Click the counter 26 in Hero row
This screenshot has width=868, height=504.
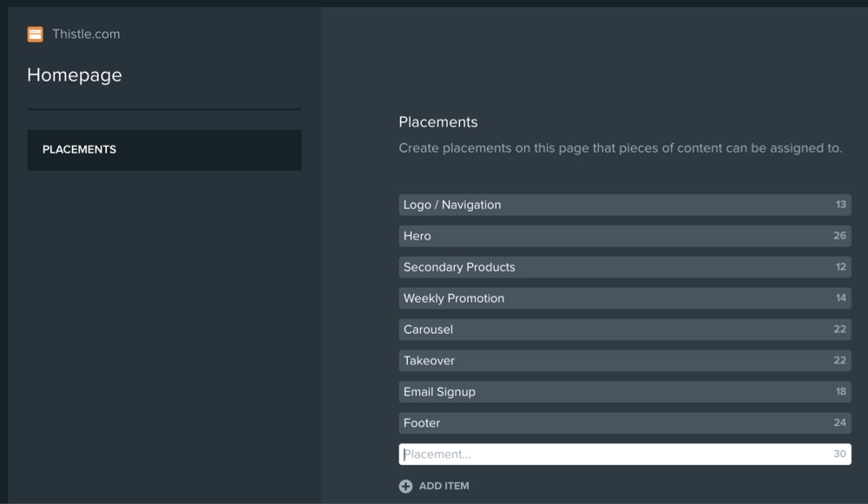point(839,235)
